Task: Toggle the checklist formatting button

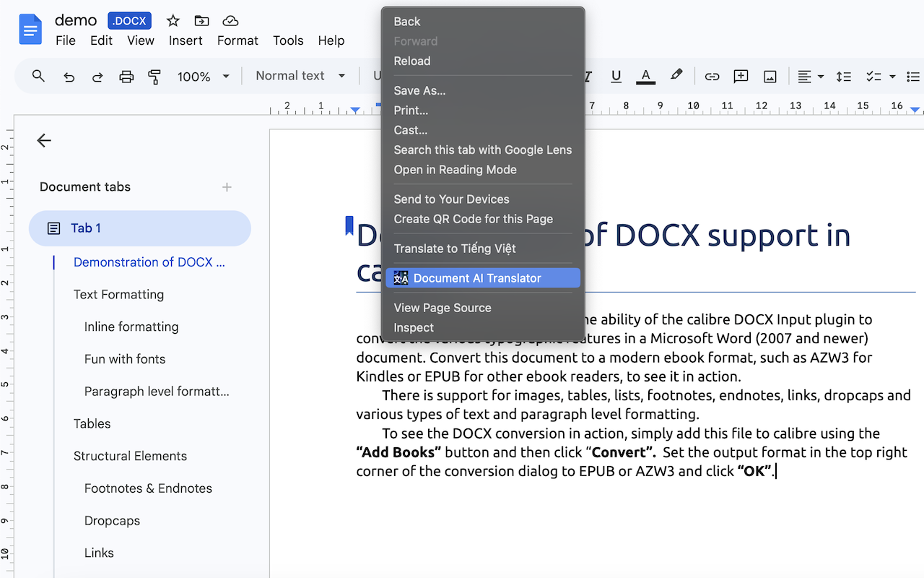Action: coord(873,76)
